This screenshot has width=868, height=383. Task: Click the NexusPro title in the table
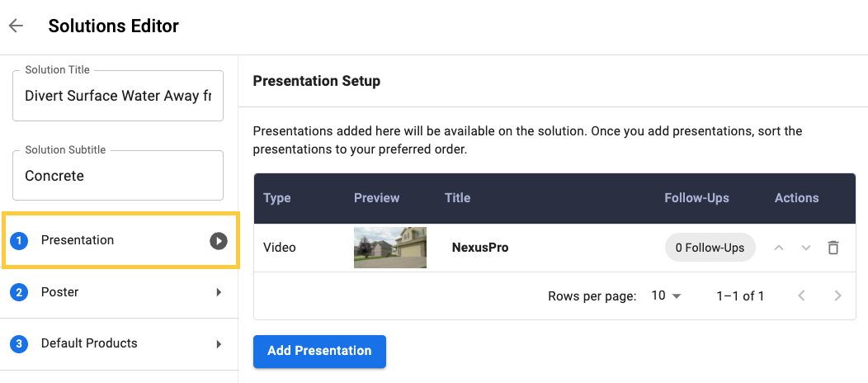point(480,248)
